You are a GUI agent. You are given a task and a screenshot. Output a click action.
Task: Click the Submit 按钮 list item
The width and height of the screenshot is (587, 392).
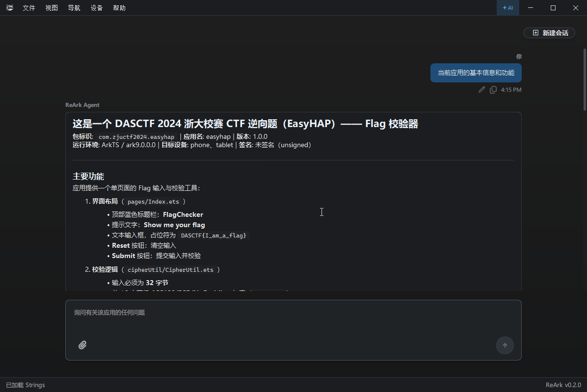click(156, 256)
